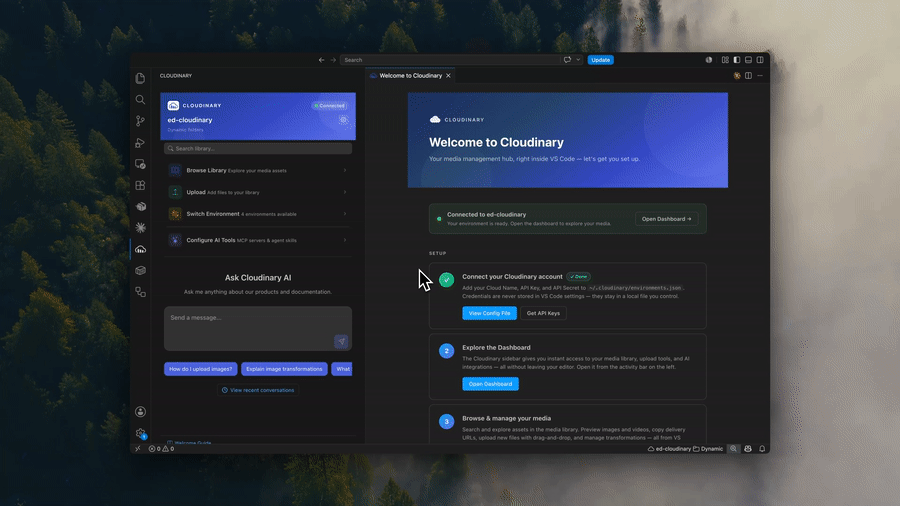Click the settings gear in Cloudinary header card
The height and width of the screenshot is (506, 900).
pos(343,120)
